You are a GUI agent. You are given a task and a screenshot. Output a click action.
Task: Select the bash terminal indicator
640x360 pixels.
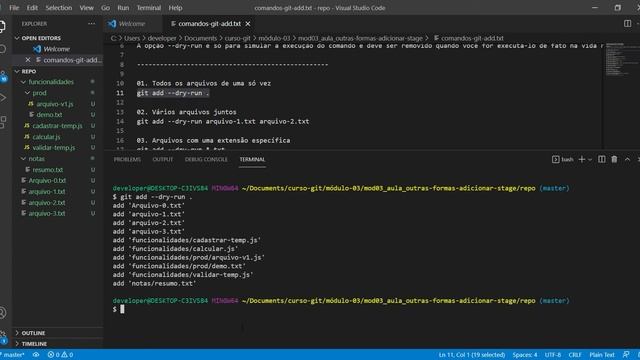point(562,159)
